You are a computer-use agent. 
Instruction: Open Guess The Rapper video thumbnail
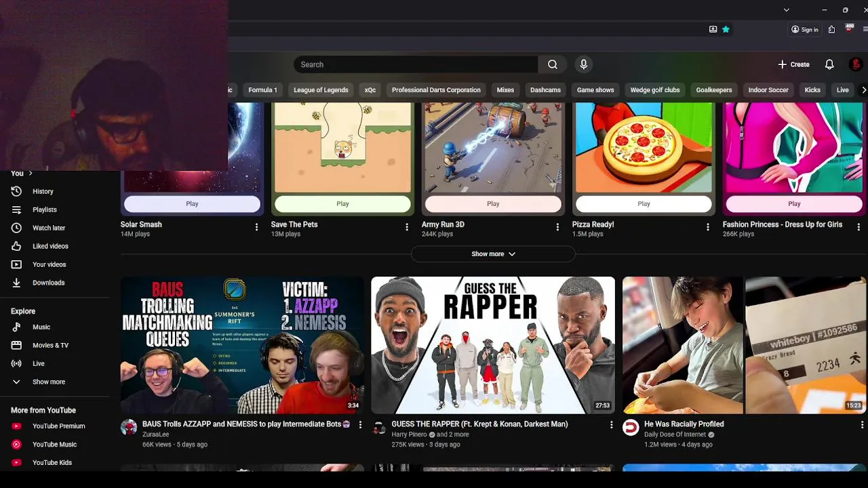(493, 345)
